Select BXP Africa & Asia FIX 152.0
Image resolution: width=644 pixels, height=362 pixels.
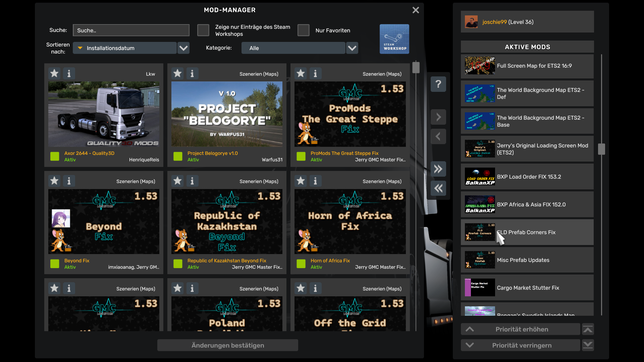tap(527, 204)
